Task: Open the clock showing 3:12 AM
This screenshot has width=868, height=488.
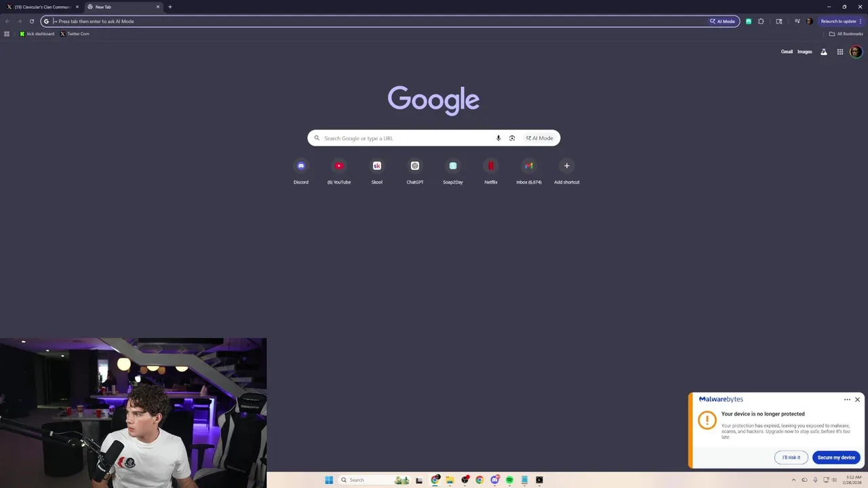Action: pyautogui.click(x=854, y=480)
